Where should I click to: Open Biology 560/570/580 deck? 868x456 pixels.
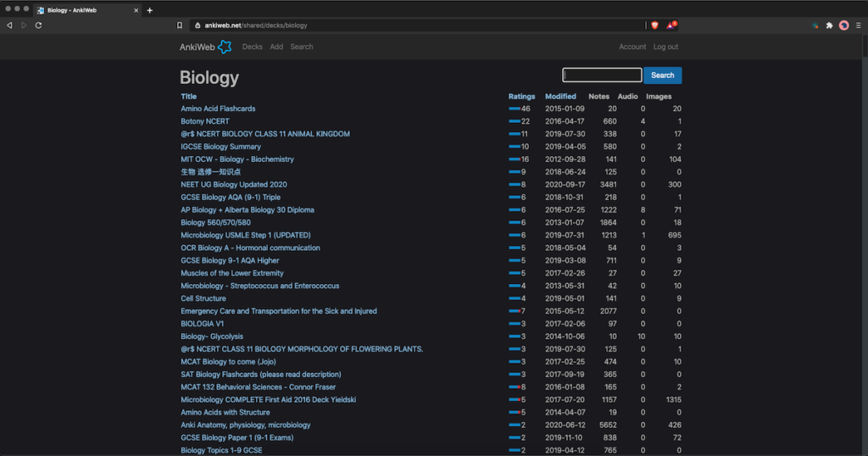point(215,222)
